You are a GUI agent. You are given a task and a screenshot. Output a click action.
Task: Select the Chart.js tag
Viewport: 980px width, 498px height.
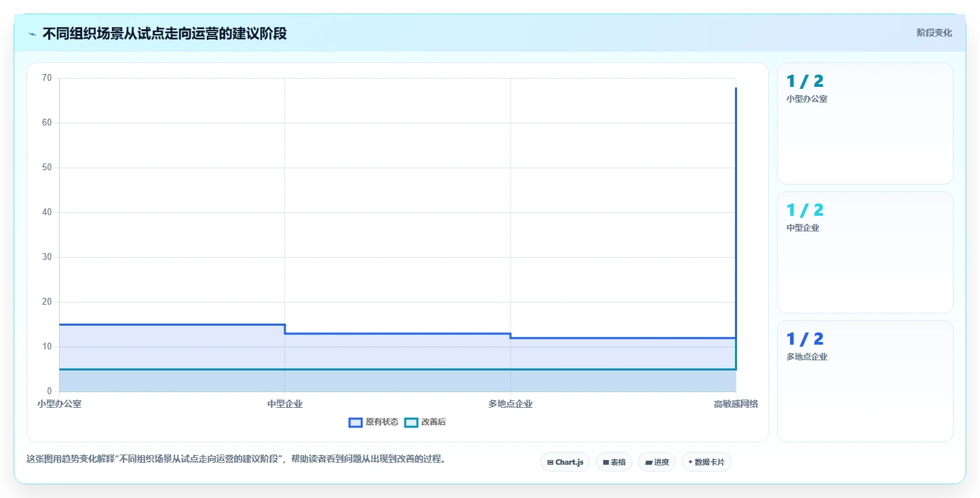(x=565, y=462)
